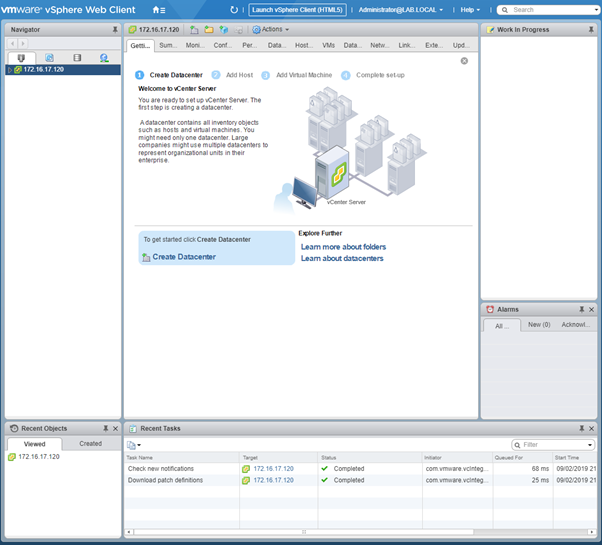Close the Recent Tasks panel
602x545 pixels.
[592, 428]
